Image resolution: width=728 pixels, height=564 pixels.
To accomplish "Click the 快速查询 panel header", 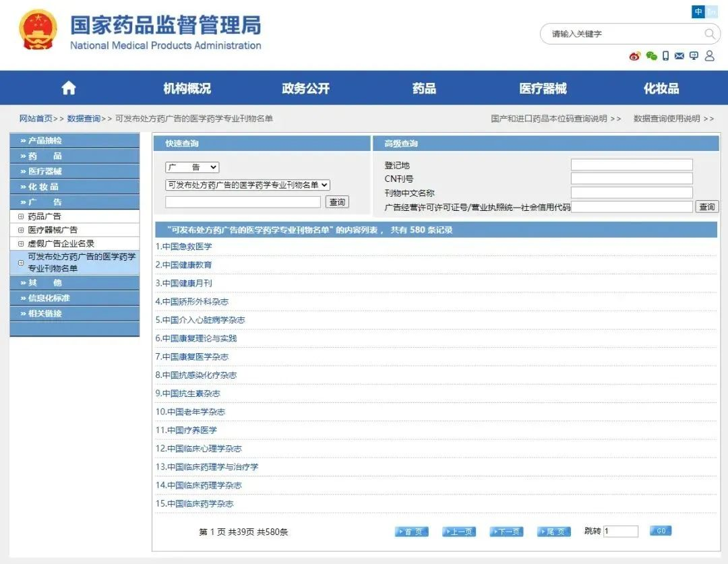I will click(262, 144).
